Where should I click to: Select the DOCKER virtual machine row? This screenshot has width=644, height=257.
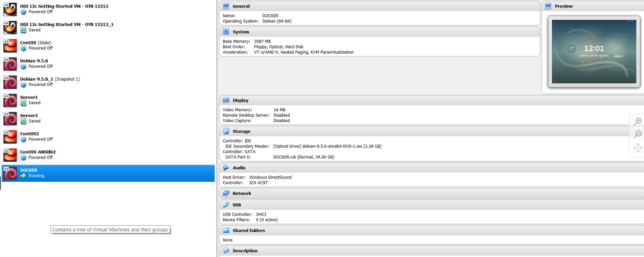(108, 173)
